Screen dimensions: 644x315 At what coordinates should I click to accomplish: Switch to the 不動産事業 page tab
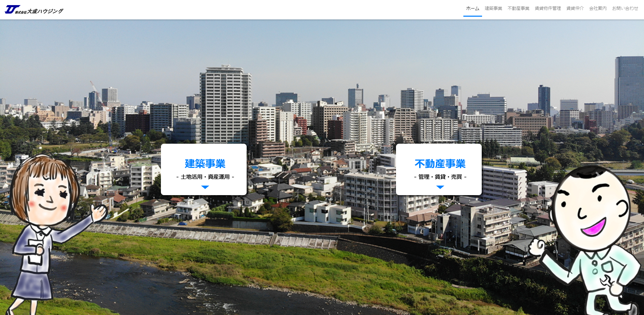(x=518, y=8)
